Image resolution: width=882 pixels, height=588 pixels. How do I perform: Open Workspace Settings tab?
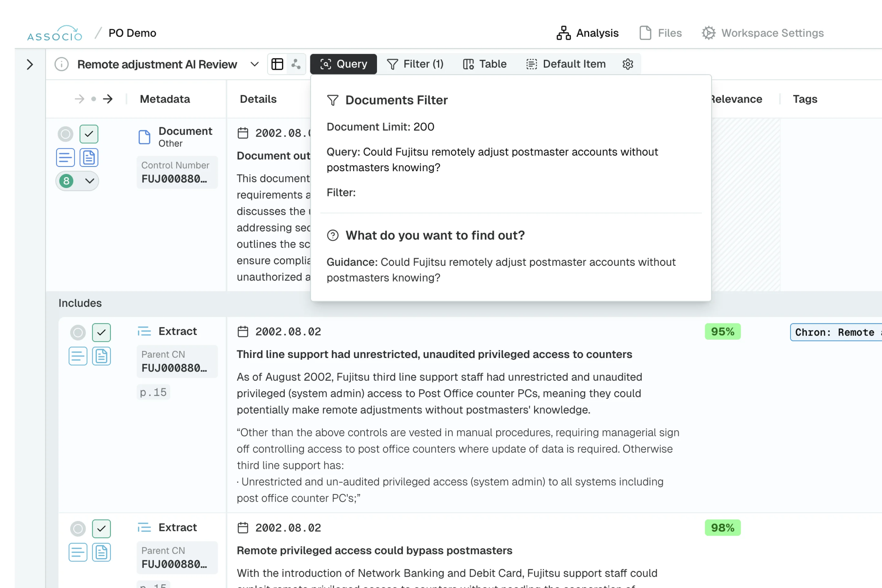coord(763,33)
